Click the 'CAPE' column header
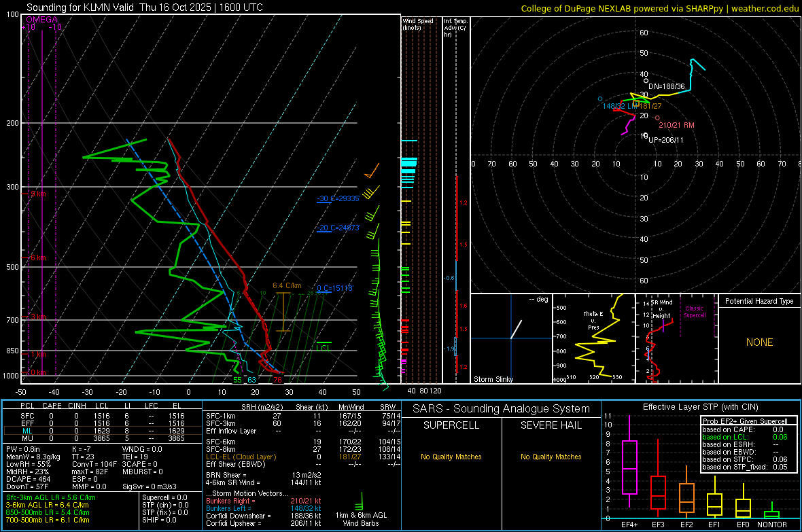The height and width of the screenshot is (532, 802). point(52,406)
